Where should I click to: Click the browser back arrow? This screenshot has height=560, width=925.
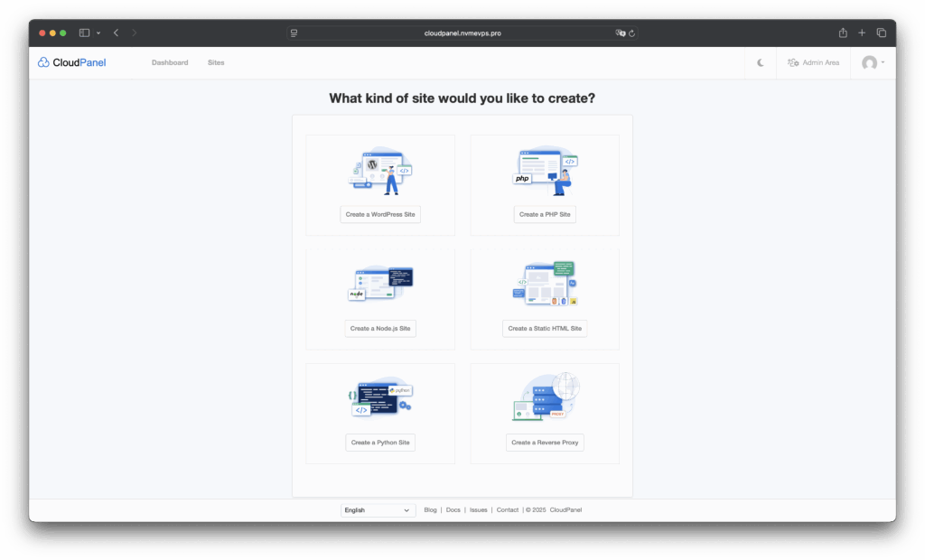pyautogui.click(x=116, y=33)
